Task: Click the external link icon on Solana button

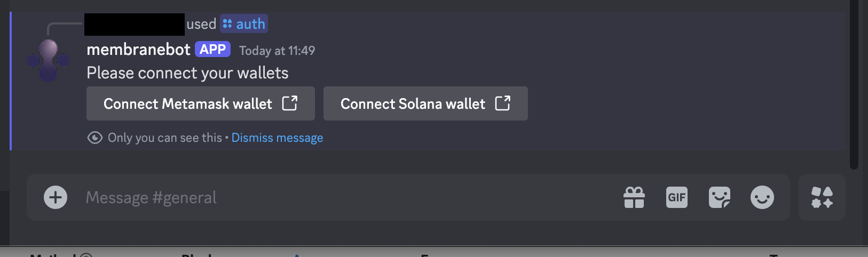Action: click(503, 103)
